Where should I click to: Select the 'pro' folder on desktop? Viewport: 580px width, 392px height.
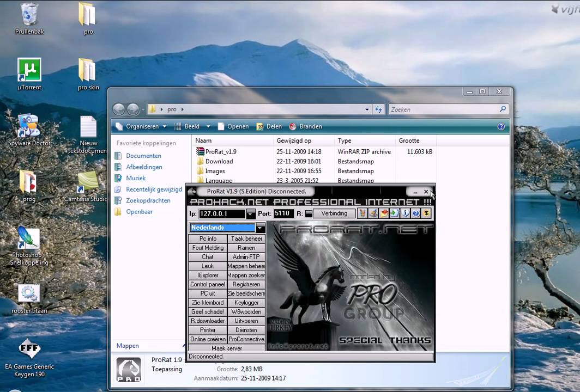pyautogui.click(x=88, y=19)
